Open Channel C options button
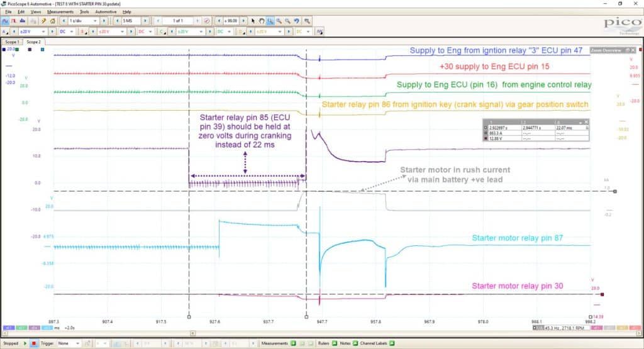Image resolution: width=644 pixels, height=349 pixels. (x=163, y=31)
